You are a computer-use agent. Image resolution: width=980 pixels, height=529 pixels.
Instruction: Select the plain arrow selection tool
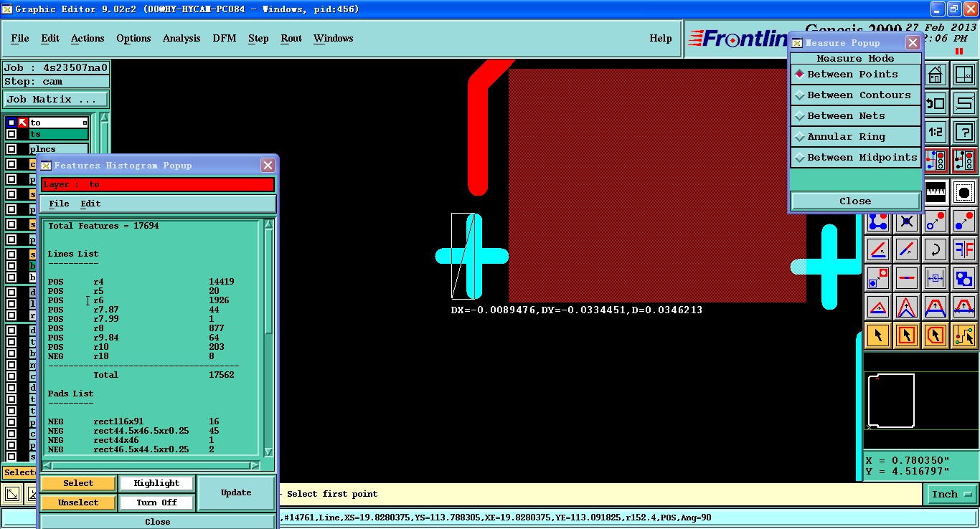tap(878, 335)
